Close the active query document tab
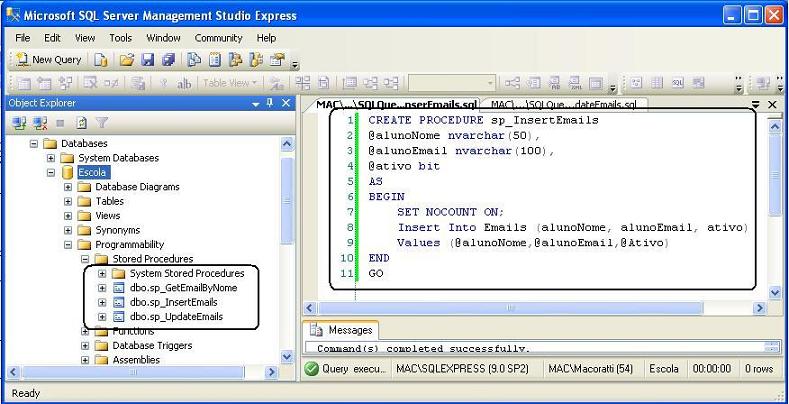789x404 pixels. pos(772,104)
